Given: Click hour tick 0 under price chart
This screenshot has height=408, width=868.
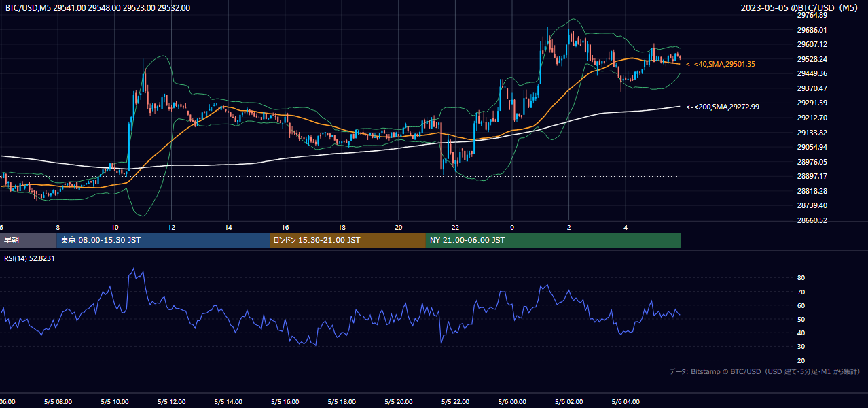Looking at the screenshot, I should pyautogui.click(x=512, y=228).
